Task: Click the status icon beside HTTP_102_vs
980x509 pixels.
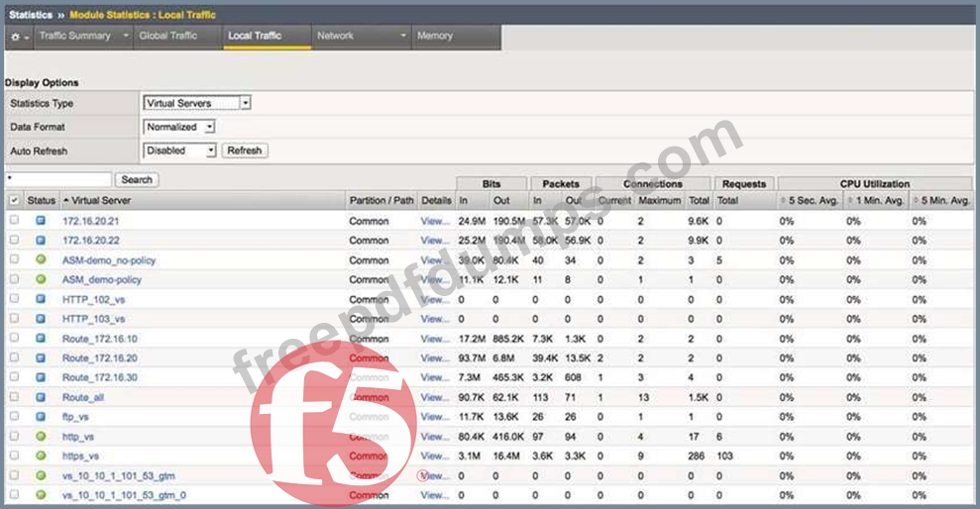Action: [x=41, y=299]
